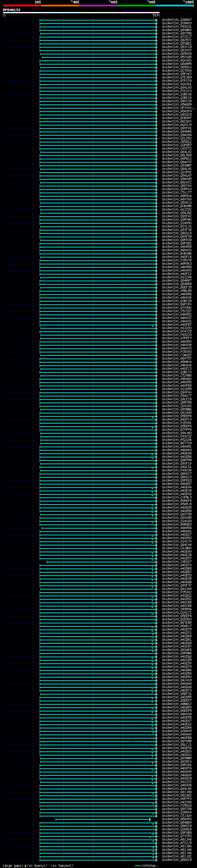Click the white query sequence bar
This screenshot has height=868, width=197.
[x=81, y=13]
